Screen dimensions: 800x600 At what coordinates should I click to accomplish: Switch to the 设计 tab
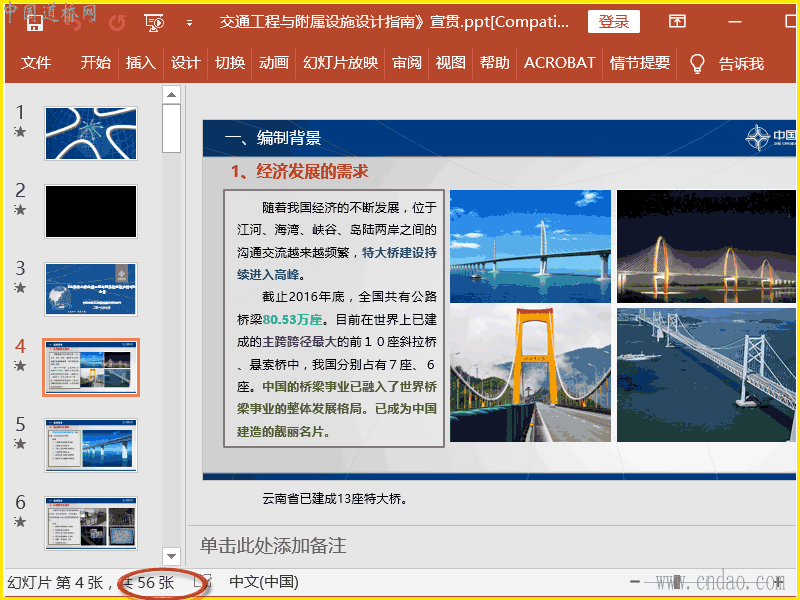coord(185,63)
